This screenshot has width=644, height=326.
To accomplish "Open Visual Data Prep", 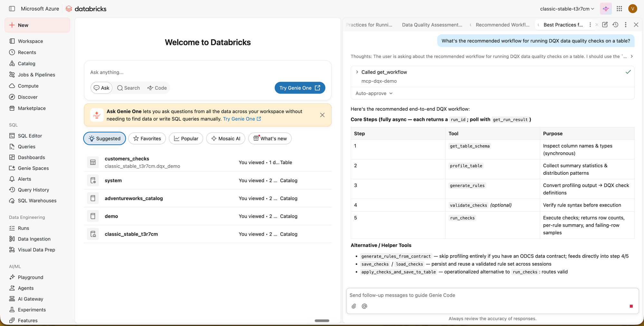I will coord(36,250).
